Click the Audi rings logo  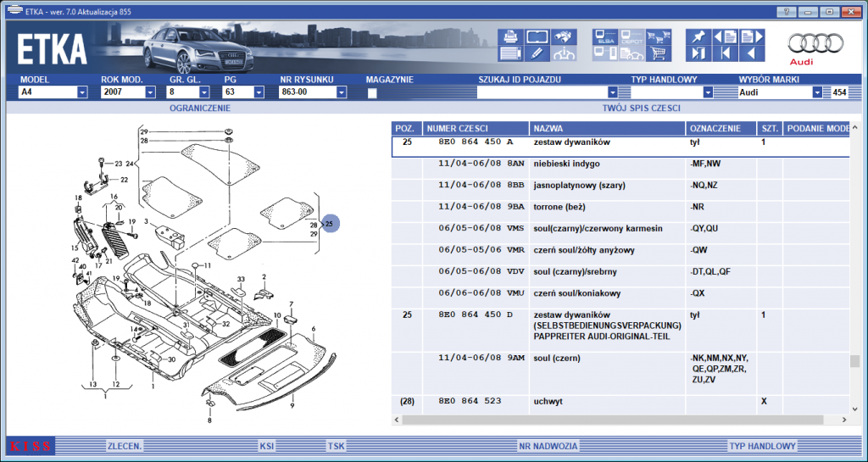click(816, 44)
